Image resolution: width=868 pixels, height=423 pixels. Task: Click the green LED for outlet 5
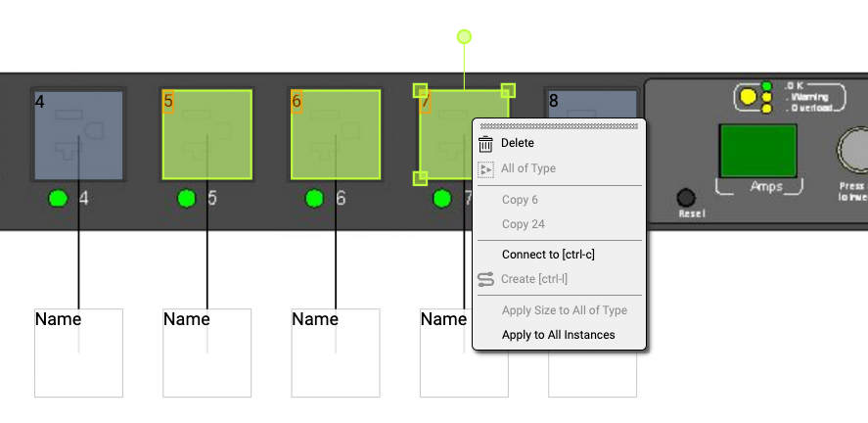pyautogui.click(x=186, y=199)
